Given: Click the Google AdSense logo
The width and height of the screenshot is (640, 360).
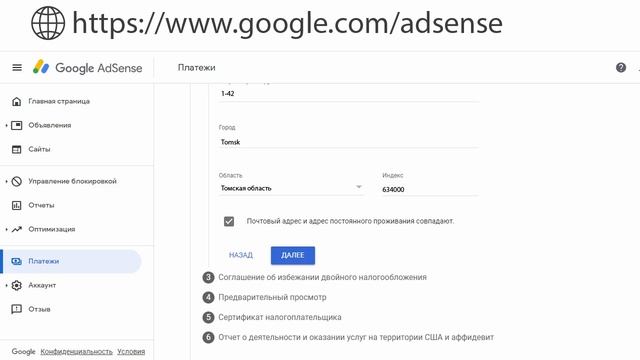Looking at the screenshot, I should point(87,68).
